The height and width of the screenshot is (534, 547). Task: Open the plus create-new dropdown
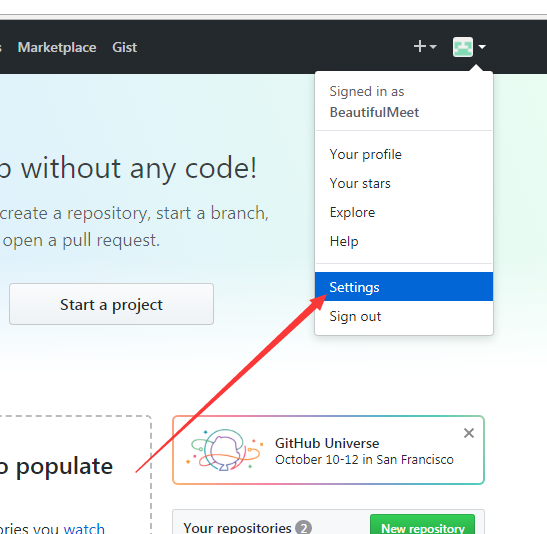tap(425, 46)
